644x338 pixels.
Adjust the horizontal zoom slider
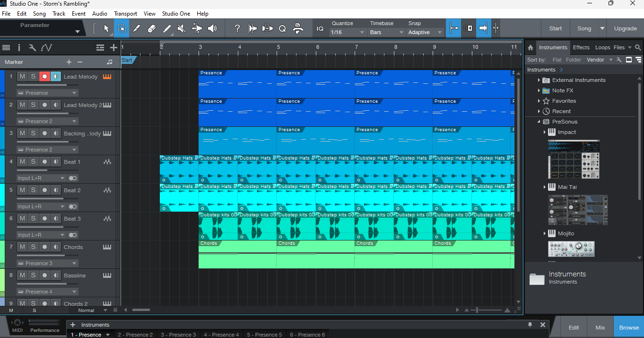point(487,310)
